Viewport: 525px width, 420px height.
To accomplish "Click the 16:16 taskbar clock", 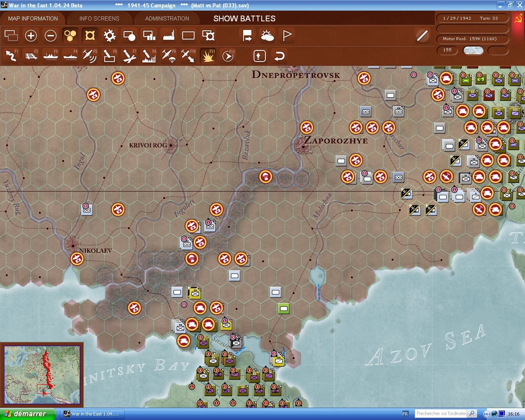I will point(514,414).
